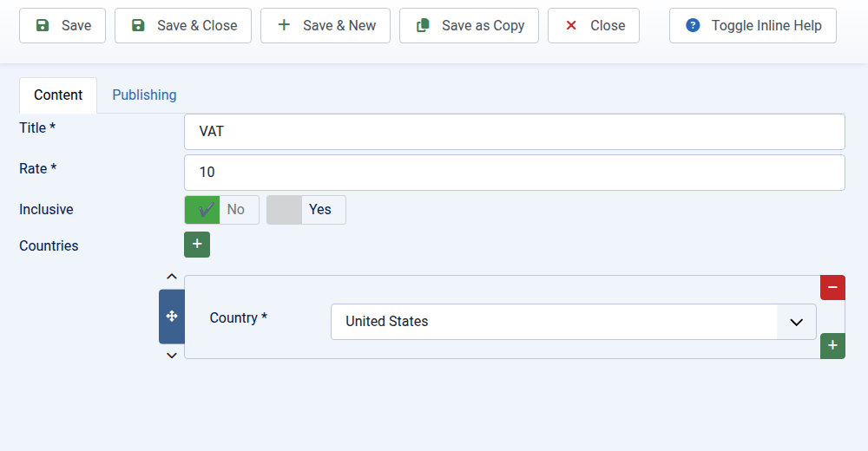Remove country row with red minus button
This screenshot has width=868, height=451.
click(832, 288)
